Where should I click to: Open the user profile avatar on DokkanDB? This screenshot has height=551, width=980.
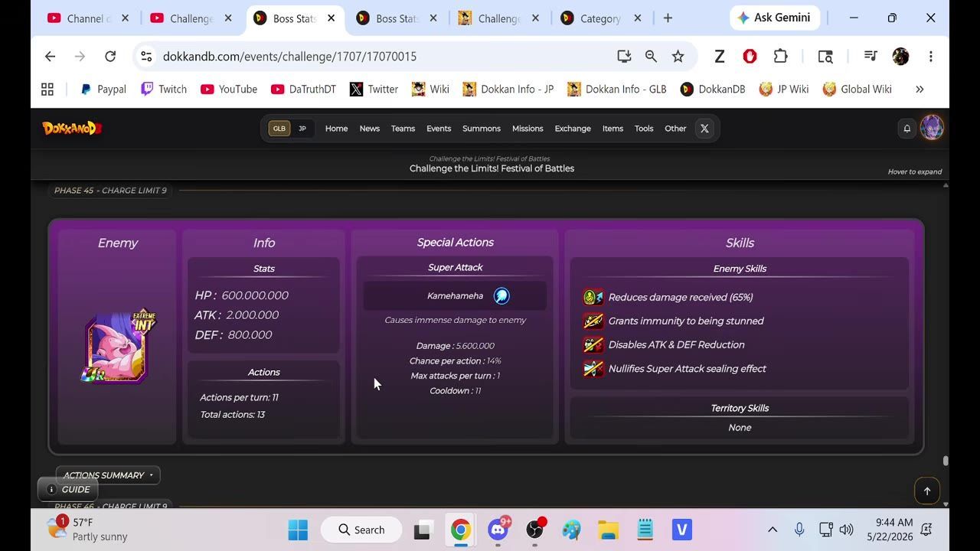point(932,128)
